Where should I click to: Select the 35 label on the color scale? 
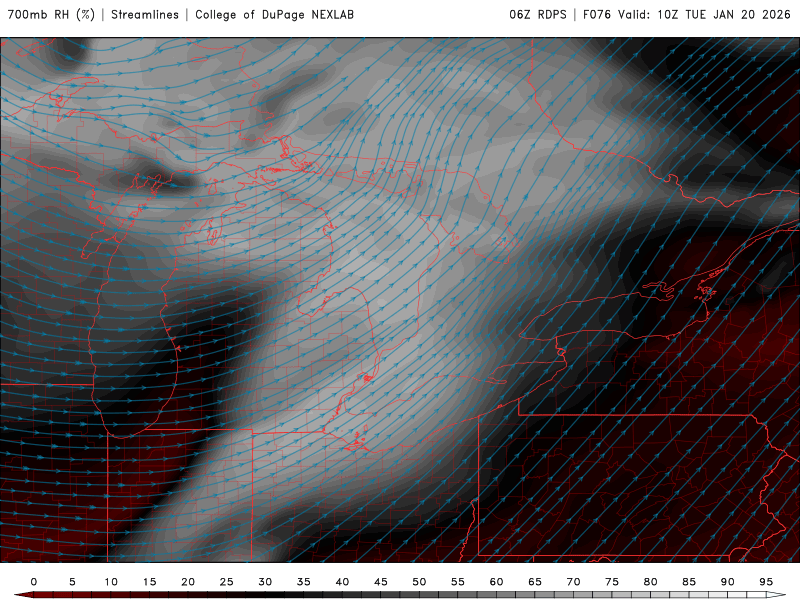[x=304, y=582]
